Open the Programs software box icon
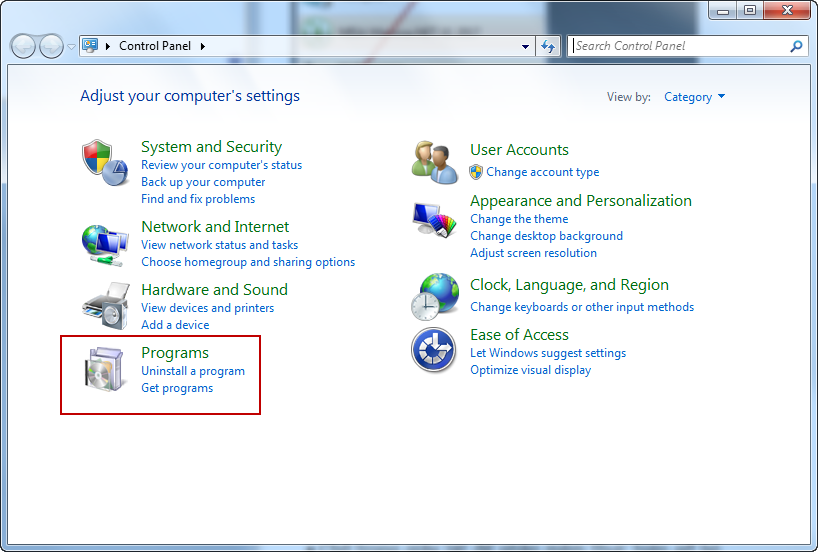 105,369
